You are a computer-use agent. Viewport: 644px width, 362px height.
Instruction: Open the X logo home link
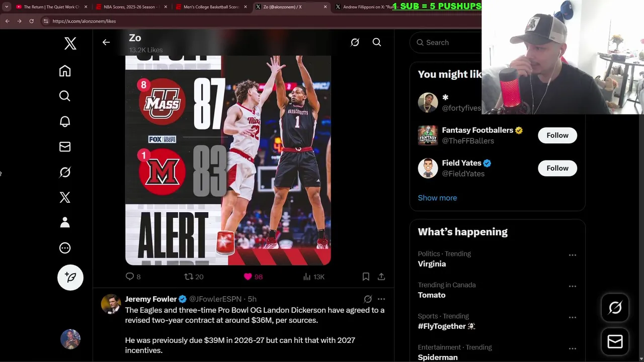tap(70, 44)
